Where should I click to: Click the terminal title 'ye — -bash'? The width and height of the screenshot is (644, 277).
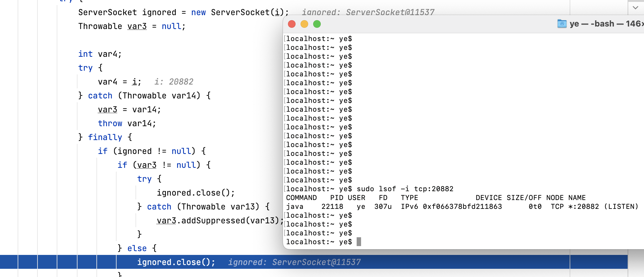point(592,24)
